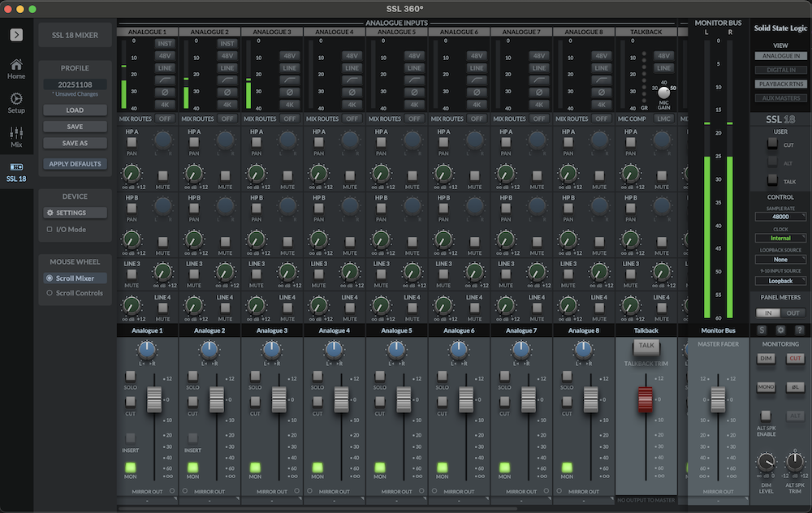Click the S icon below panel meters

(762, 330)
